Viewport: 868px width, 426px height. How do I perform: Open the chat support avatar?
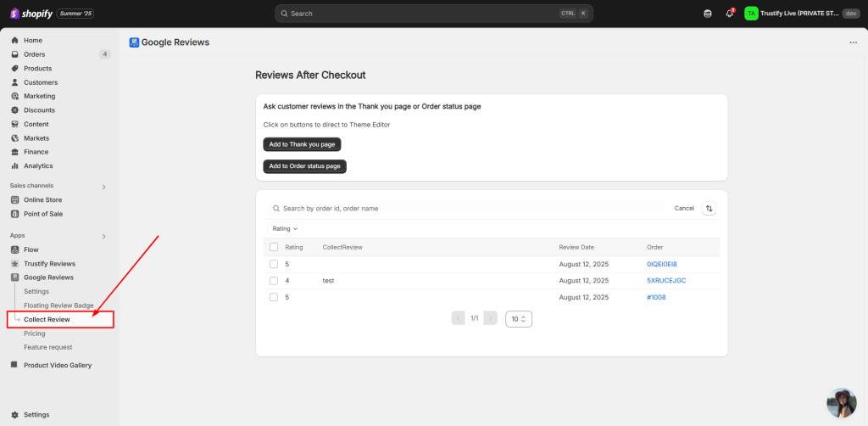coord(842,403)
